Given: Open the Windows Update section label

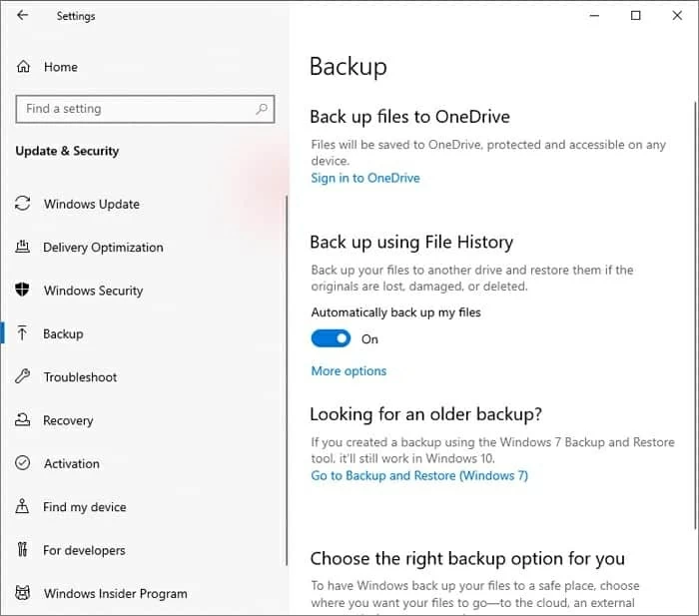Looking at the screenshot, I should (x=91, y=205).
